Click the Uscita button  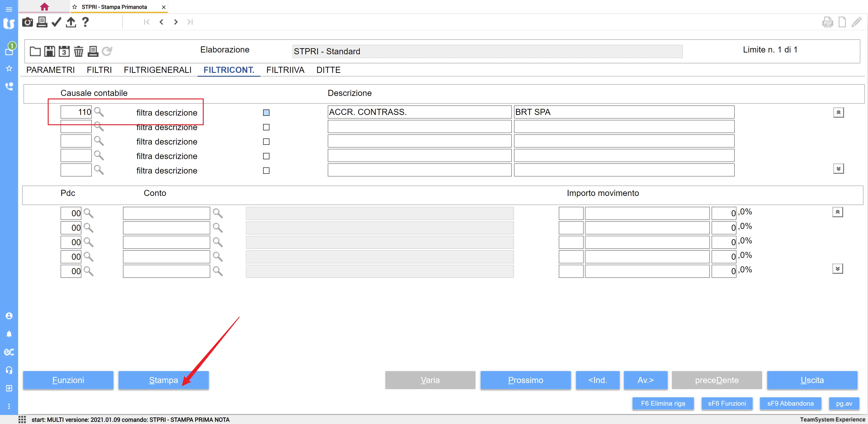point(812,380)
